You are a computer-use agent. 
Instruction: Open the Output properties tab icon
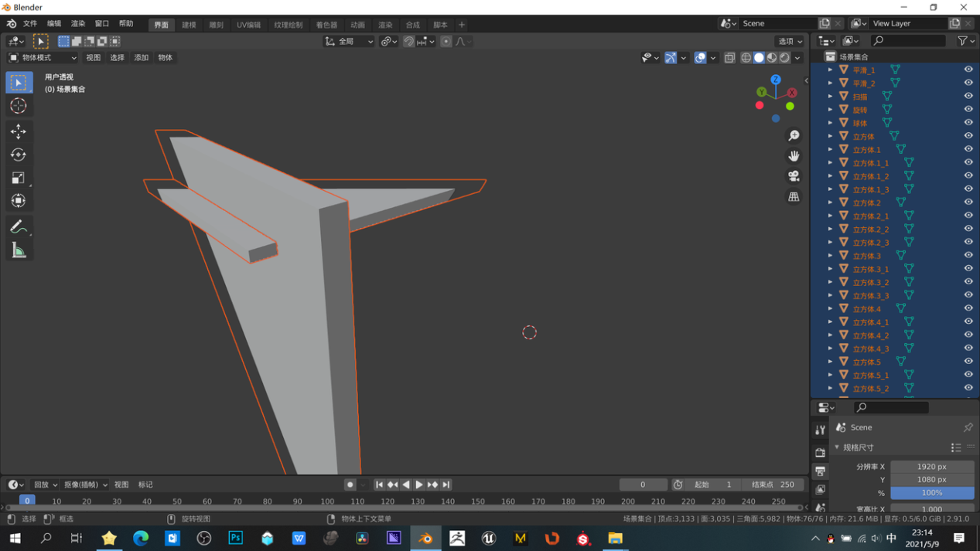click(x=820, y=471)
